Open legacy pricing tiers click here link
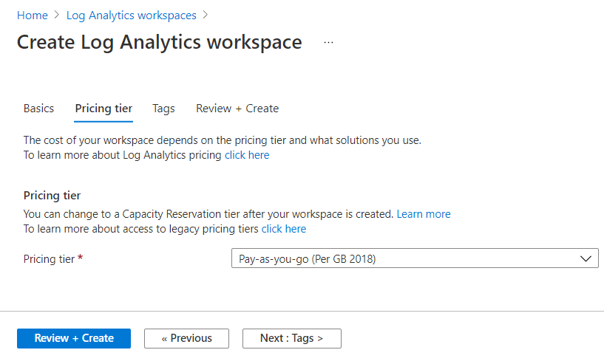 point(284,229)
